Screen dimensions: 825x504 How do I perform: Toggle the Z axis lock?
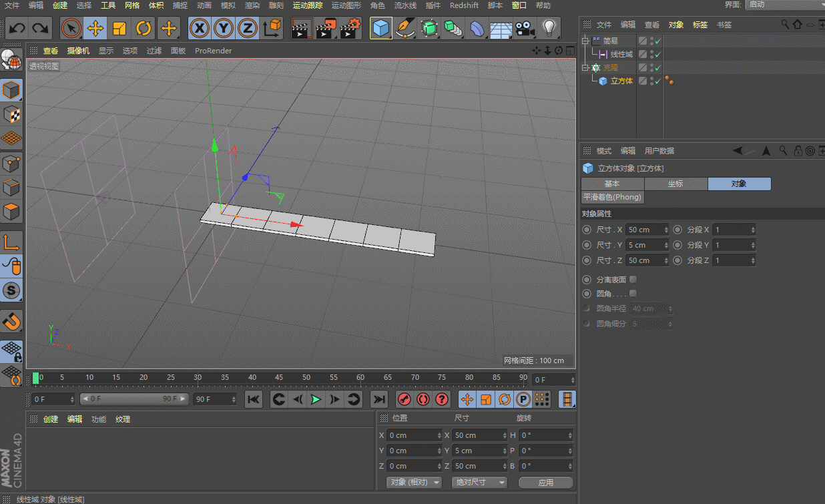coord(248,28)
